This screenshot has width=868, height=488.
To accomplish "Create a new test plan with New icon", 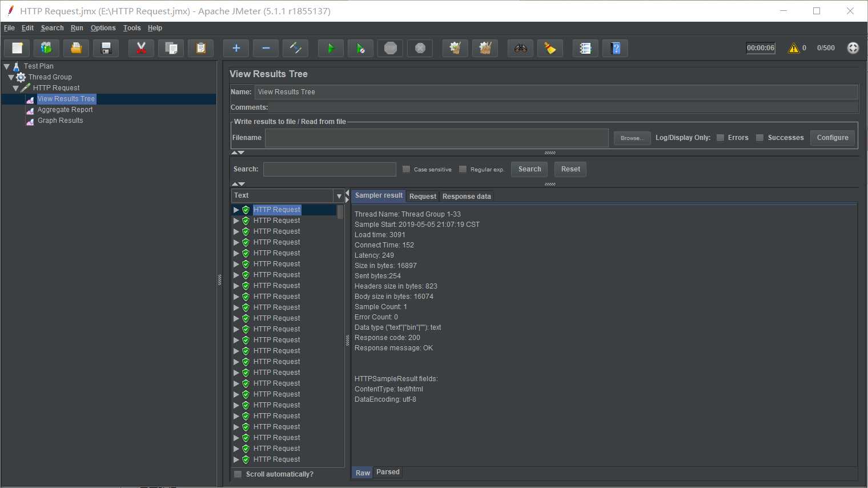I will pyautogui.click(x=17, y=48).
